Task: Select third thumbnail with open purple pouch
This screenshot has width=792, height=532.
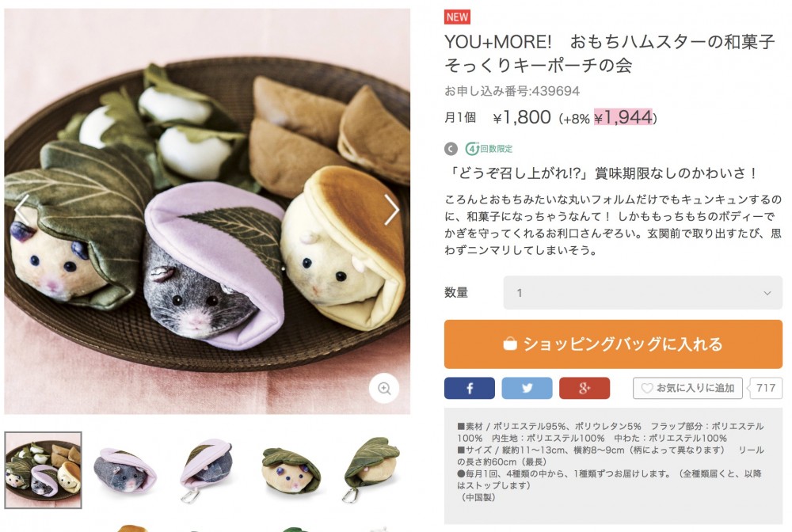Action: (x=207, y=470)
